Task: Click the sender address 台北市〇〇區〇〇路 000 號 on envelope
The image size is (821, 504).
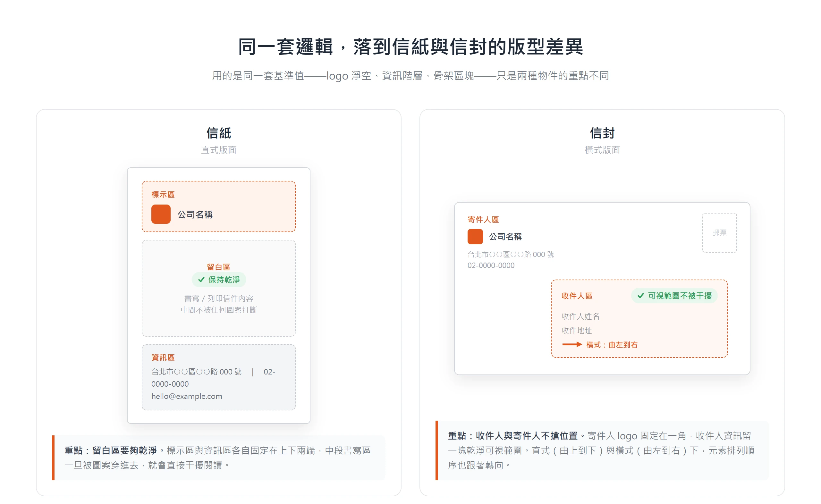Action: pos(511,255)
